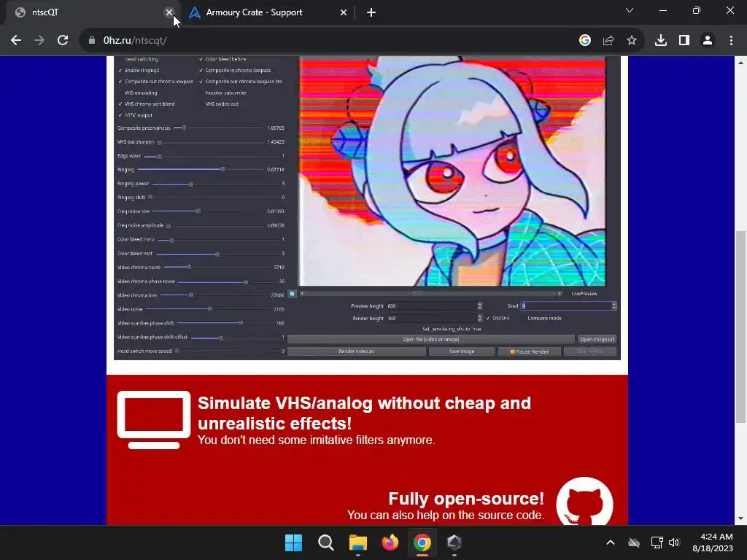Bookmark this page with the star
747x560 pixels.
pos(632,41)
